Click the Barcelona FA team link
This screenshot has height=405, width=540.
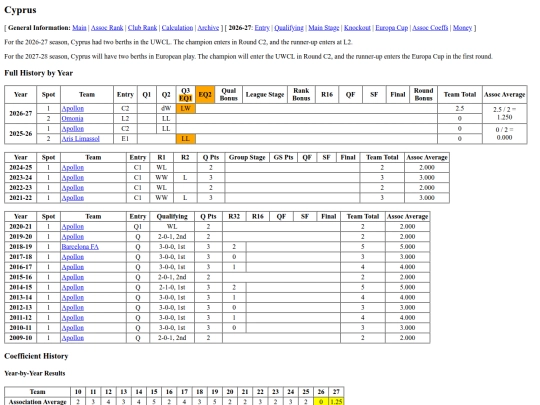(x=80, y=247)
